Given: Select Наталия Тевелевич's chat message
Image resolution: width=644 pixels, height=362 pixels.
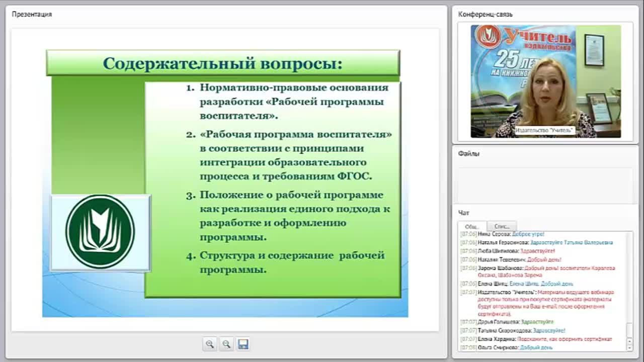Looking at the screenshot, I should point(511,259).
